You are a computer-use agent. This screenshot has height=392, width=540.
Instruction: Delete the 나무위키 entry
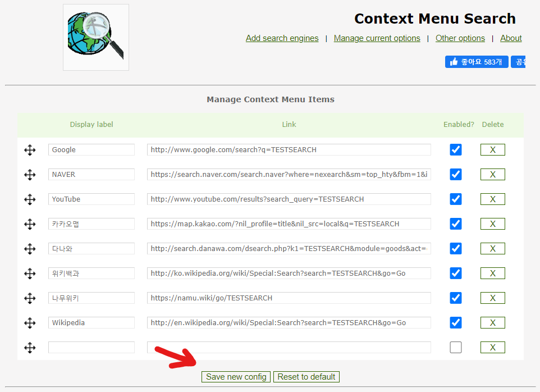coord(493,298)
